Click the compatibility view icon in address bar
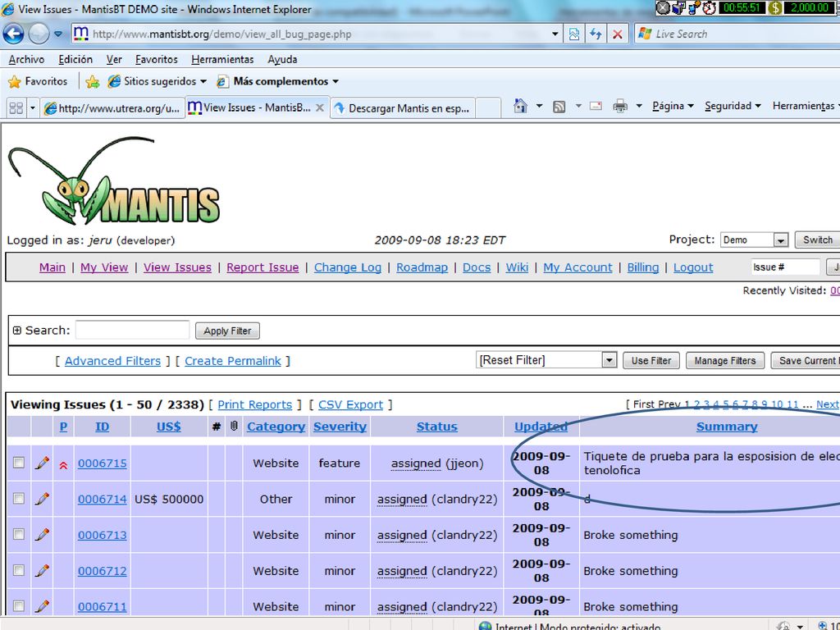 point(573,34)
